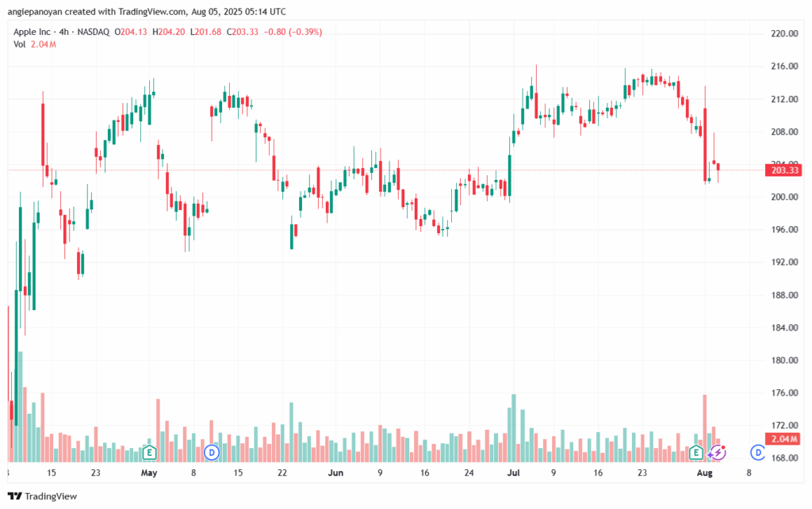
Task: Click the red 203.33 current price label
Action: point(784,170)
